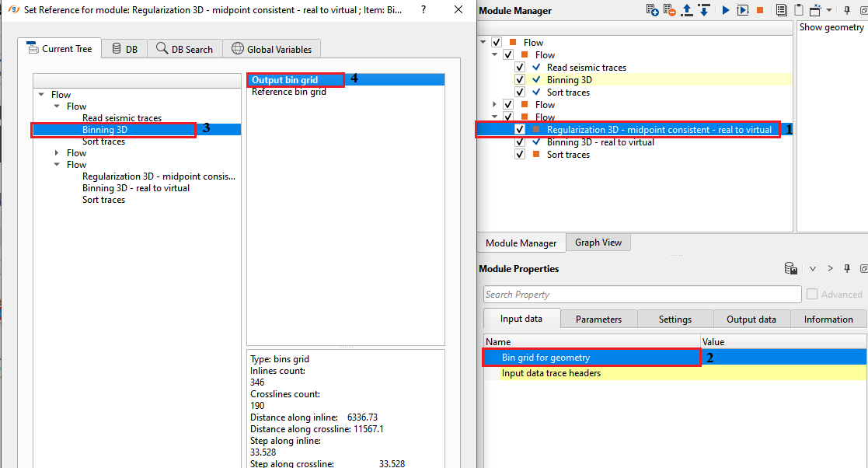Open the Global Variables tab

(272, 49)
